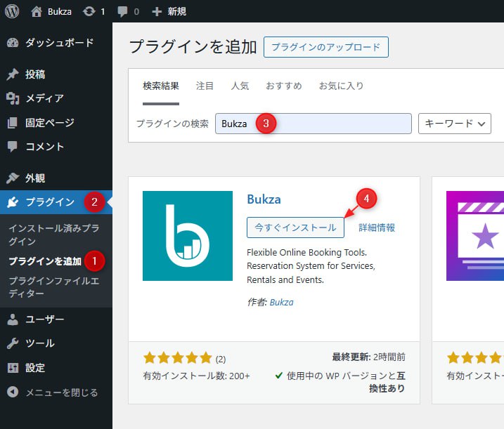Image resolution: width=504 pixels, height=429 pixels.
Task: Click the プラグインのアップロード button
Action: click(x=325, y=47)
